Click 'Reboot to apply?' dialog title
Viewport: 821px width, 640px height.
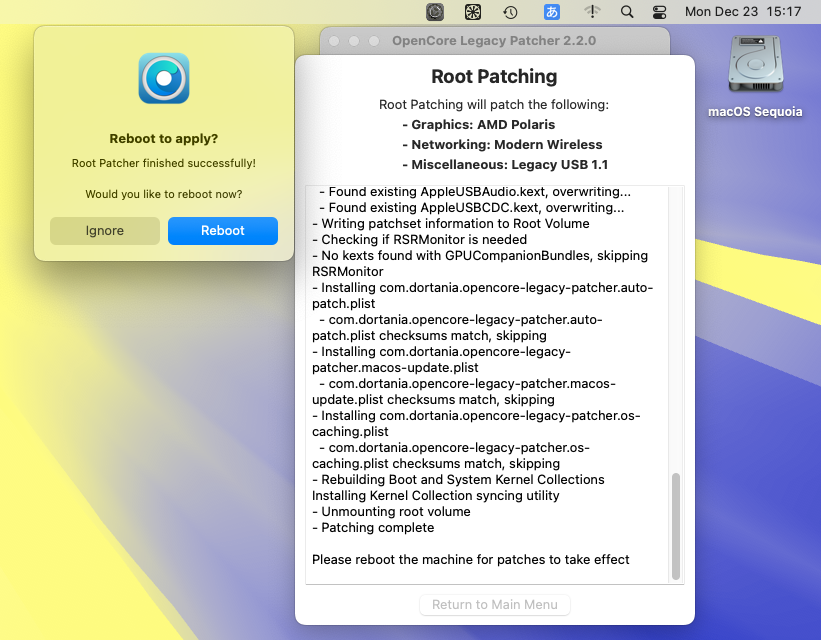coord(163,139)
